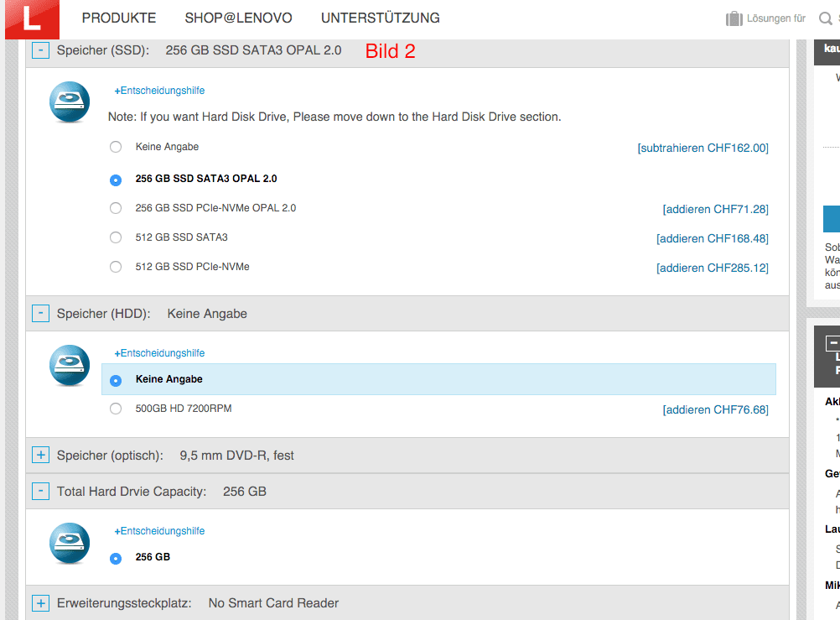
Task: Choose 512 GB SSD SATA3 option
Action: (x=116, y=237)
